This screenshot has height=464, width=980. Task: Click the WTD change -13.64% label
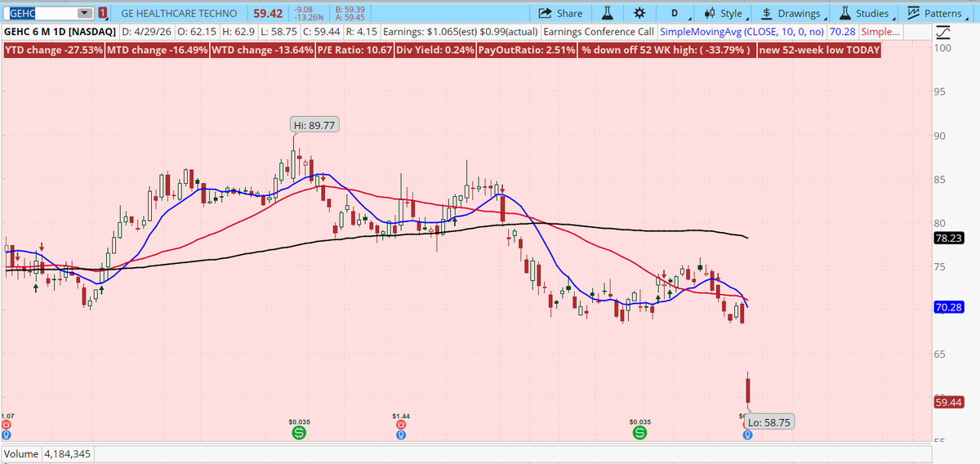262,50
